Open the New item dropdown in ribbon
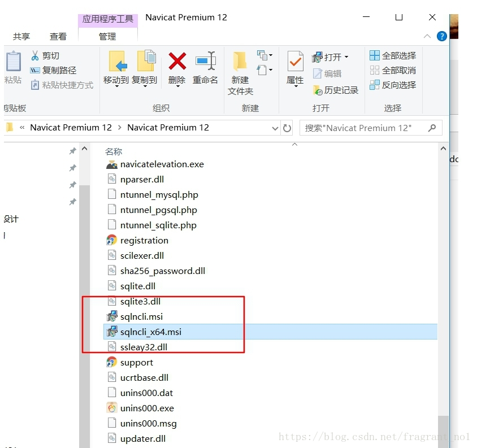The width and height of the screenshot is (477, 448). tap(264, 55)
